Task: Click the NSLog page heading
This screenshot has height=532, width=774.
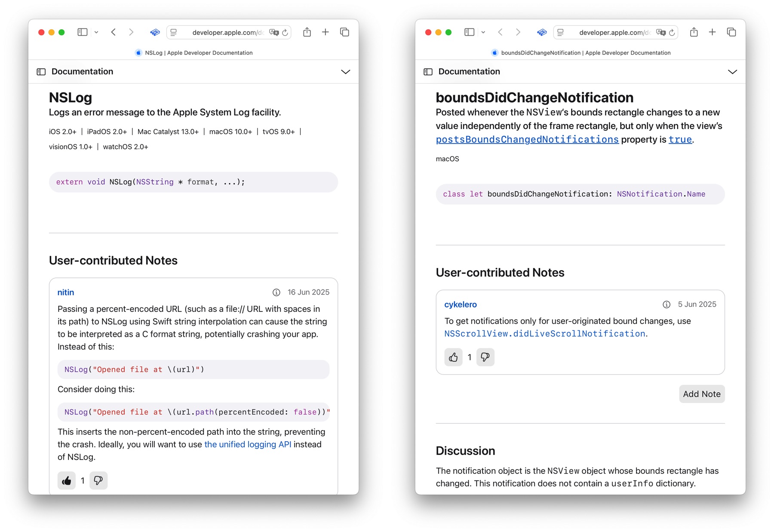Action: (71, 98)
